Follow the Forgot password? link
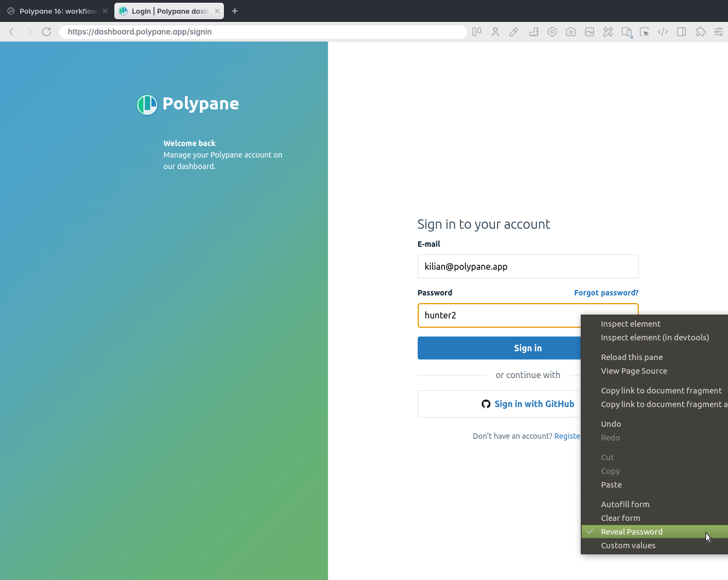This screenshot has width=728, height=580. 606,293
